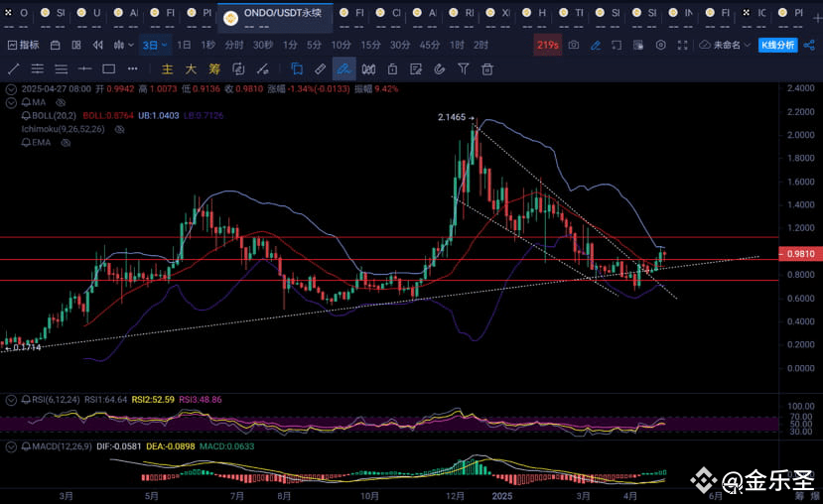The height and width of the screenshot is (504, 823).
Task: Click the EMA alert bell
Action: pos(26,143)
